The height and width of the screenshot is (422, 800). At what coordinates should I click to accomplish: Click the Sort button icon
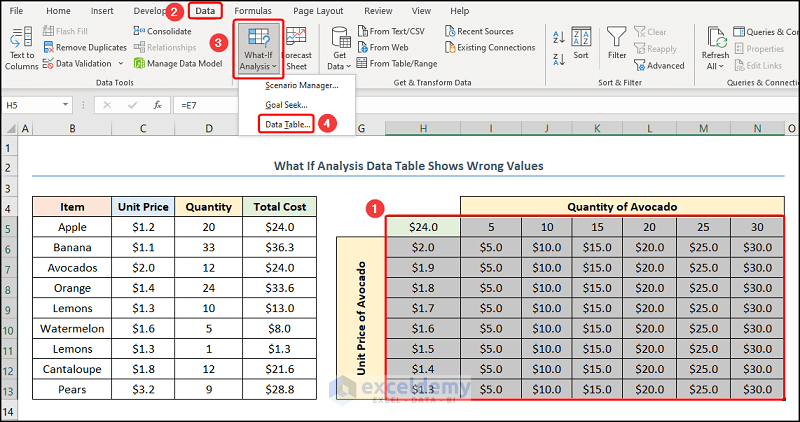coord(580,38)
